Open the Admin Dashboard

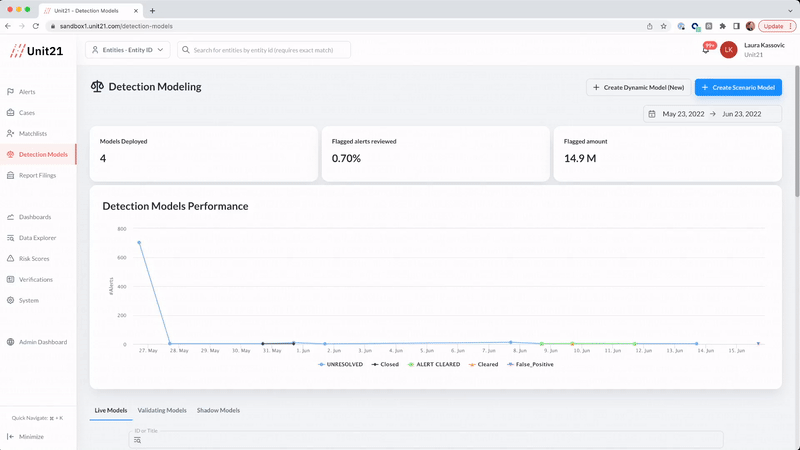(43, 342)
